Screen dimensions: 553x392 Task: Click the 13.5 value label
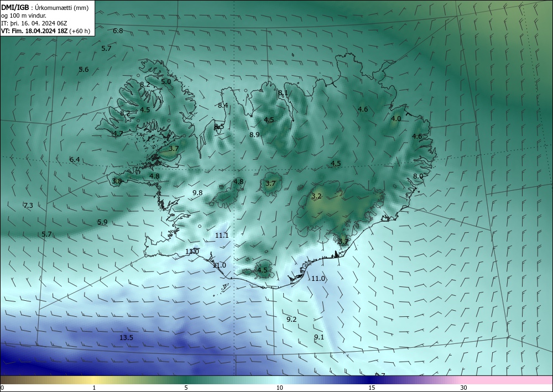126,338
